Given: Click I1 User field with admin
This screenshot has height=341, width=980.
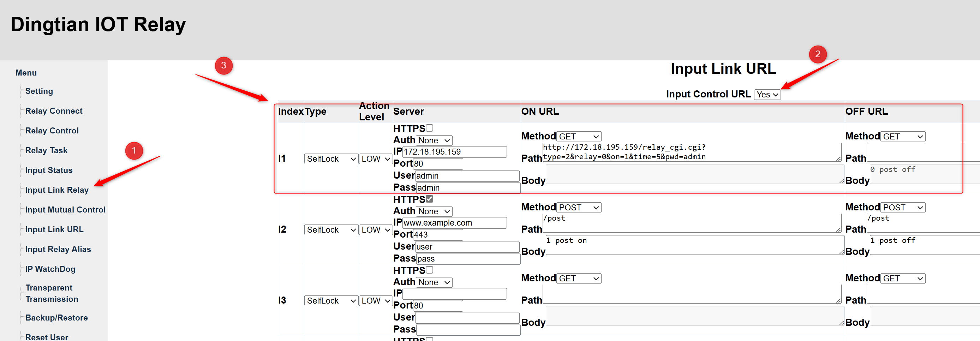Looking at the screenshot, I should (467, 176).
